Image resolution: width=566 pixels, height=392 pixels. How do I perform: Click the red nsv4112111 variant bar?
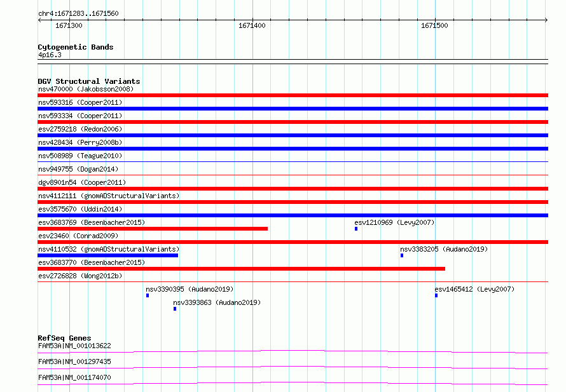[293, 202]
